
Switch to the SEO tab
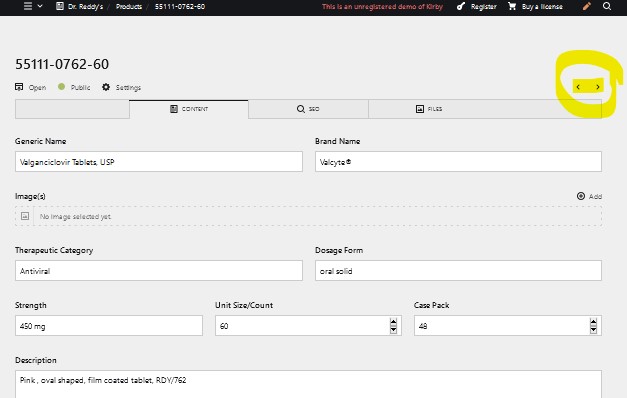[x=308, y=109]
